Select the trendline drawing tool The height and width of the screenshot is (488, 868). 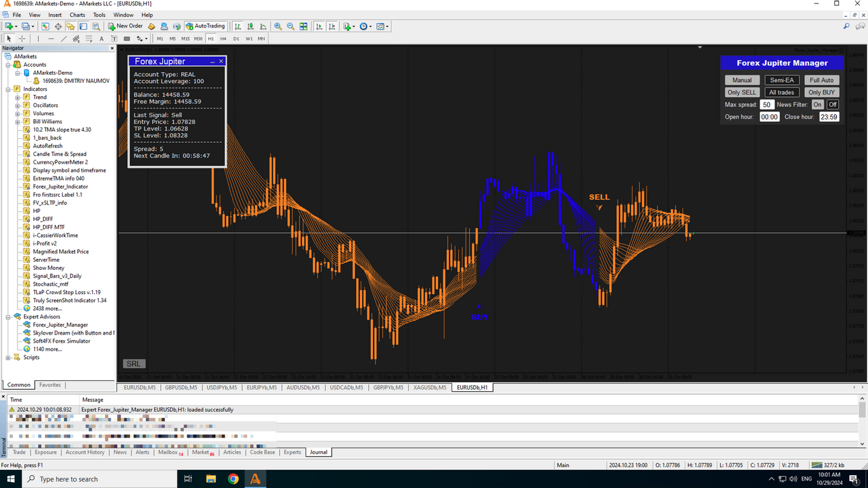pos(64,39)
